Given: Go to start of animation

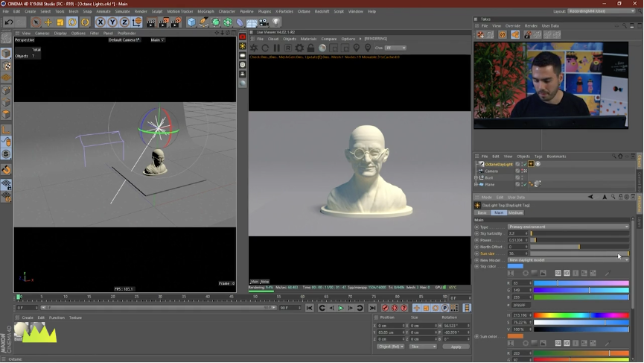Looking at the screenshot, I should tap(309, 308).
